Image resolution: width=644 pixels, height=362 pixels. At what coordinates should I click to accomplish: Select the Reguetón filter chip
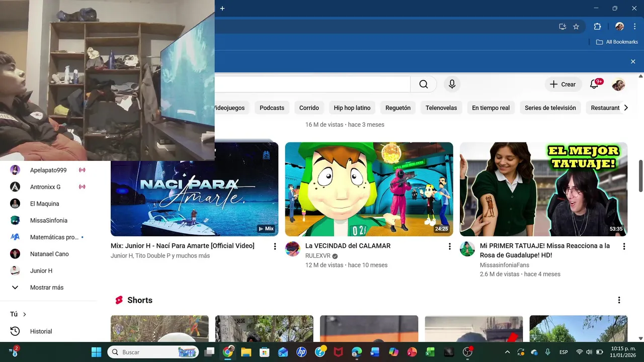pos(398,108)
